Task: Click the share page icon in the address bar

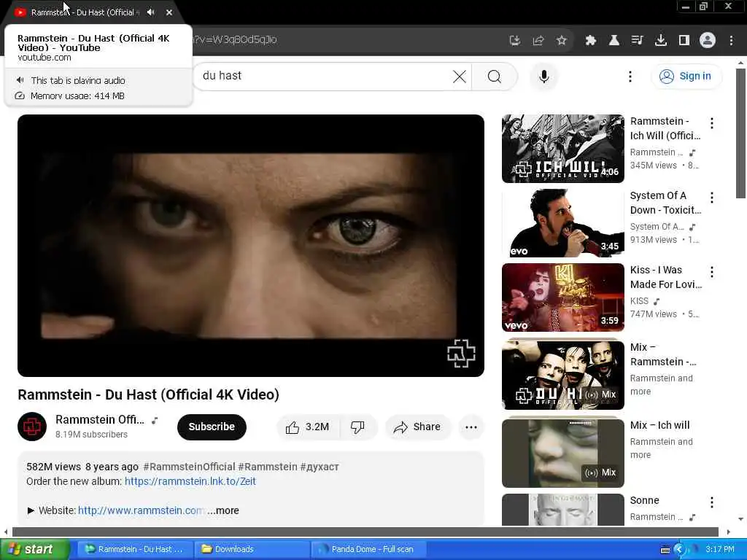Action: tap(538, 41)
